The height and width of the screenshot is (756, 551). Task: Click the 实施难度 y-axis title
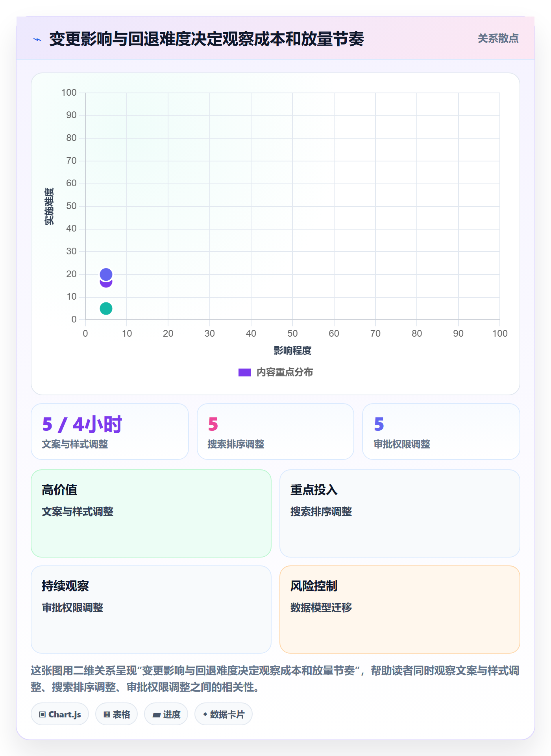[49, 206]
